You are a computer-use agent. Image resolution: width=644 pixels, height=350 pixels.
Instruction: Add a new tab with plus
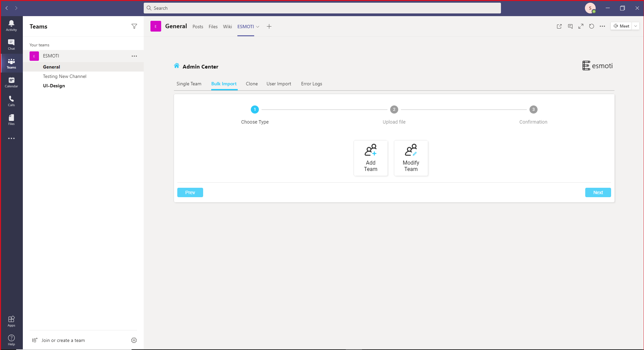269,27
